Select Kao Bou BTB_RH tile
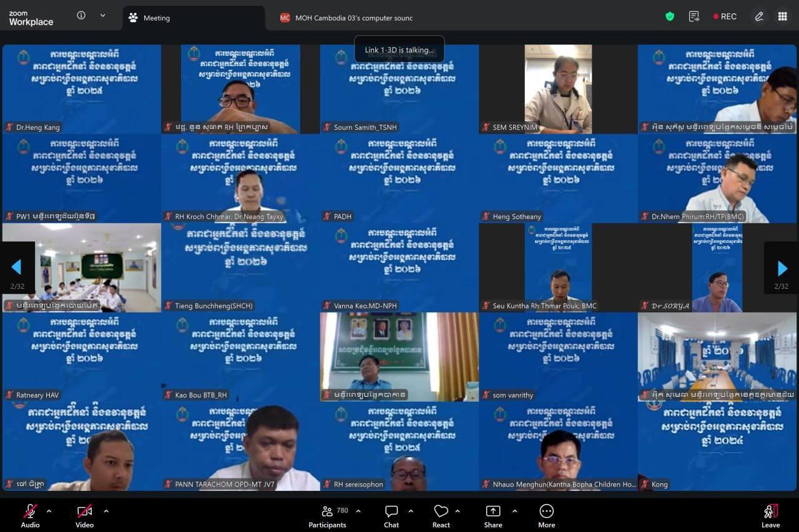This screenshot has width=799, height=532. 240,357
